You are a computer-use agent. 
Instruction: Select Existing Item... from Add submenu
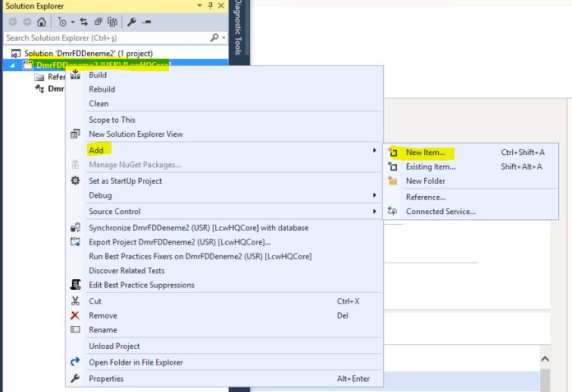tap(430, 166)
